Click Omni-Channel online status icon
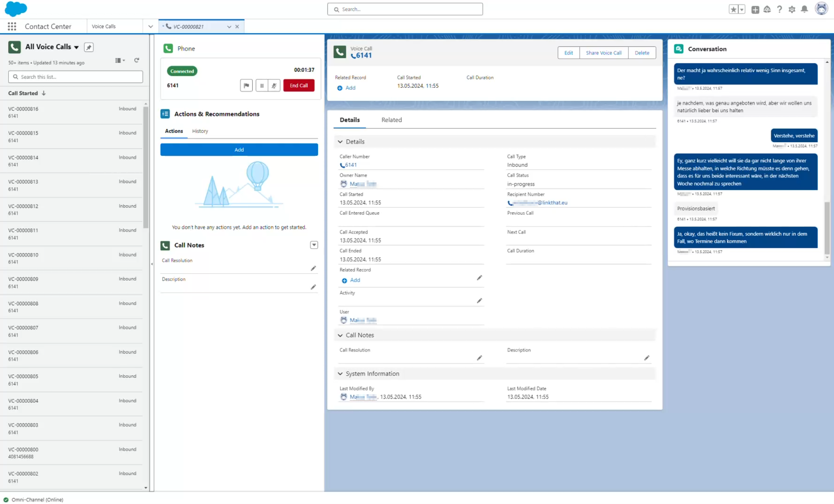The height and width of the screenshot is (504, 834). coord(6,500)
